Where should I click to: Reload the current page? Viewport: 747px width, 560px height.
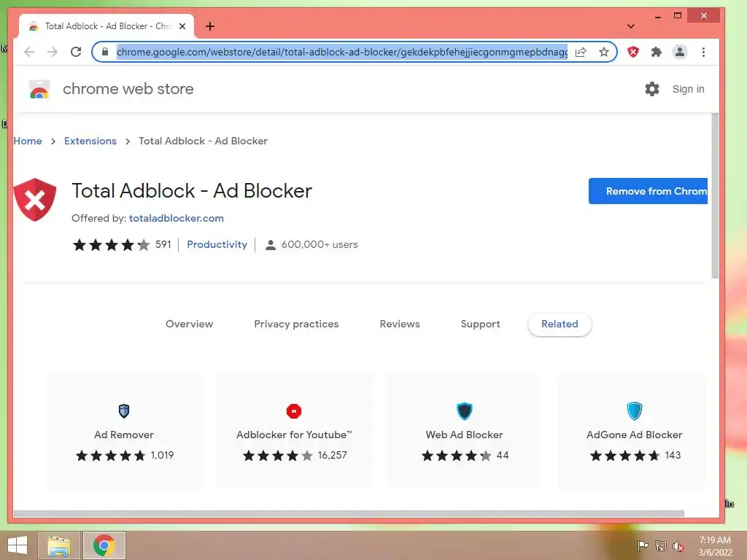point(76,52)
